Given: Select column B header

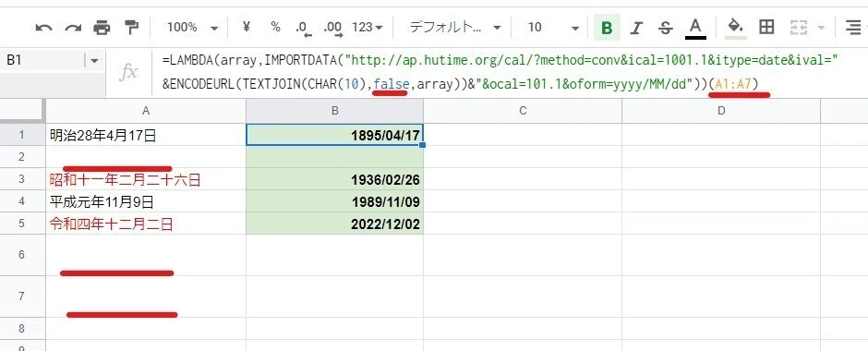Looking at the screenshot, I should pyautogui.click(x=334, y=111).
